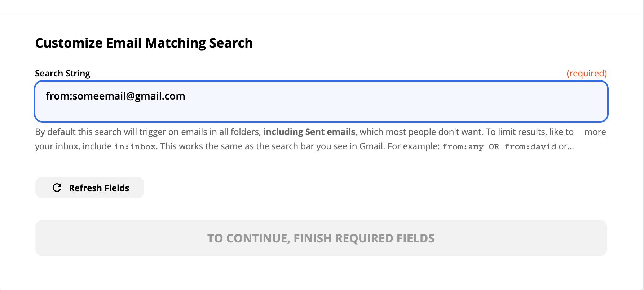The image size is (644, 290).
Task: Click the orange '(required)' label
Action: coord(587,74)
